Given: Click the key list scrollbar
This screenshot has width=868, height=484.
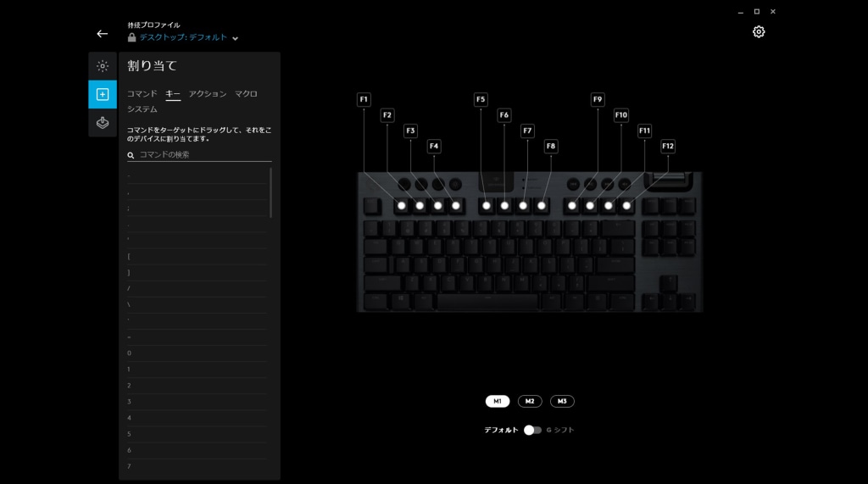Looking at the screenshot, I should tap(270, 192).
